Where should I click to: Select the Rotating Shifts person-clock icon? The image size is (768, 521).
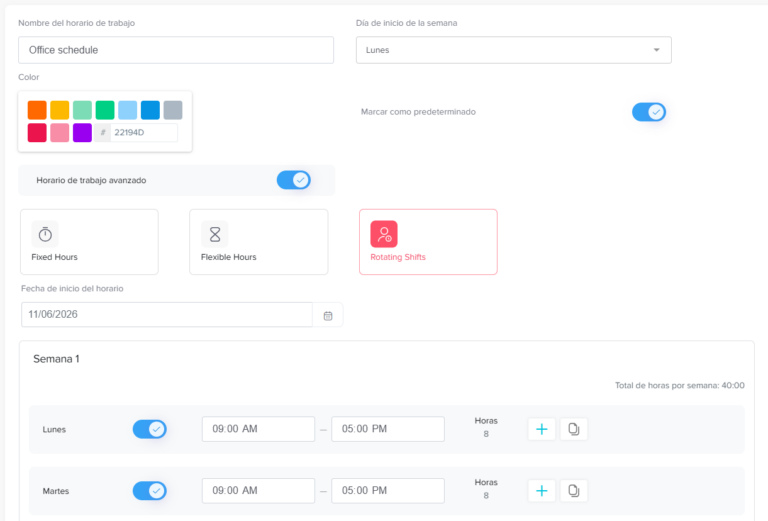[384, 235]
